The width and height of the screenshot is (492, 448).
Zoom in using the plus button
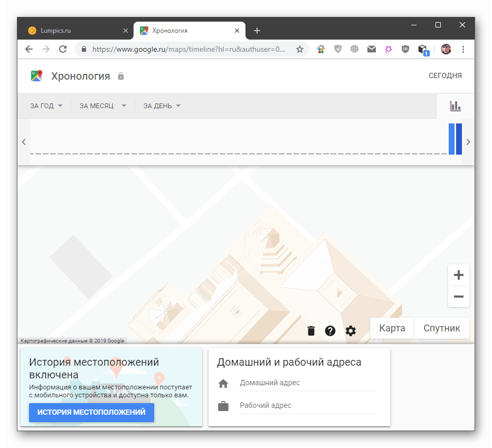coord(458,274)
